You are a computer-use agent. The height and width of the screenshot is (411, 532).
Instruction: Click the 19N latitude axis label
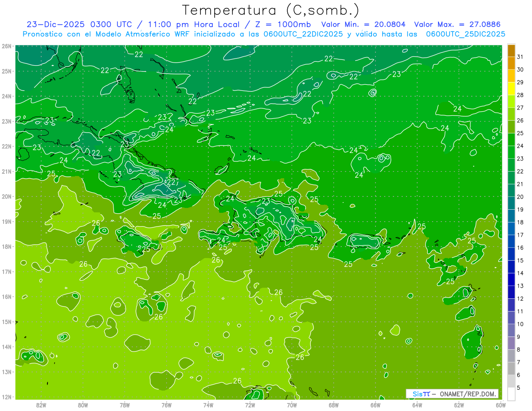coord(6,221)
